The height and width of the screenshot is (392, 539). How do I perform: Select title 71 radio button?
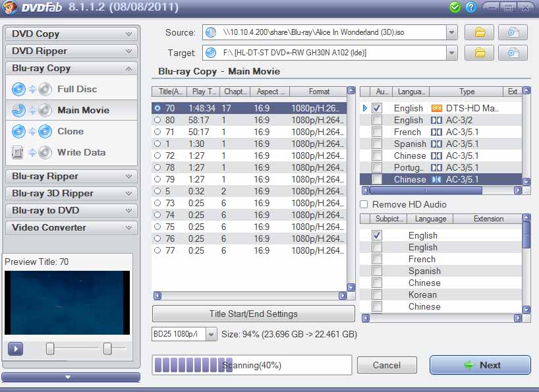157,132
